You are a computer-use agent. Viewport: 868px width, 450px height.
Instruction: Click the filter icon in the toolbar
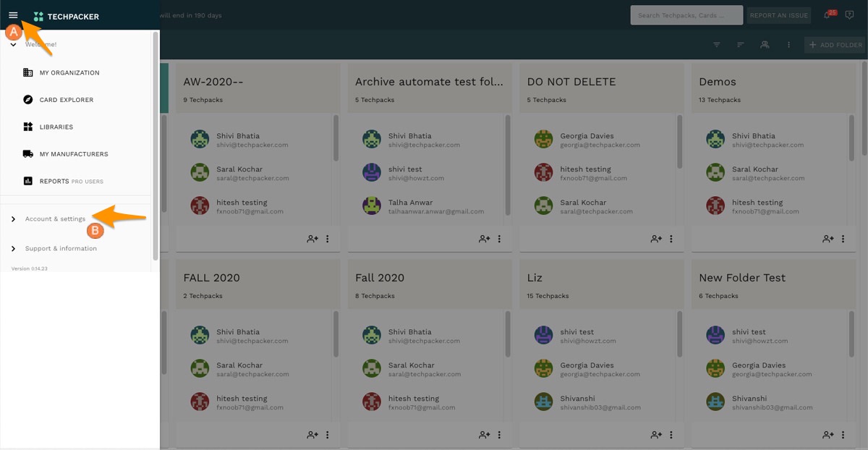[x=717, y=45]
